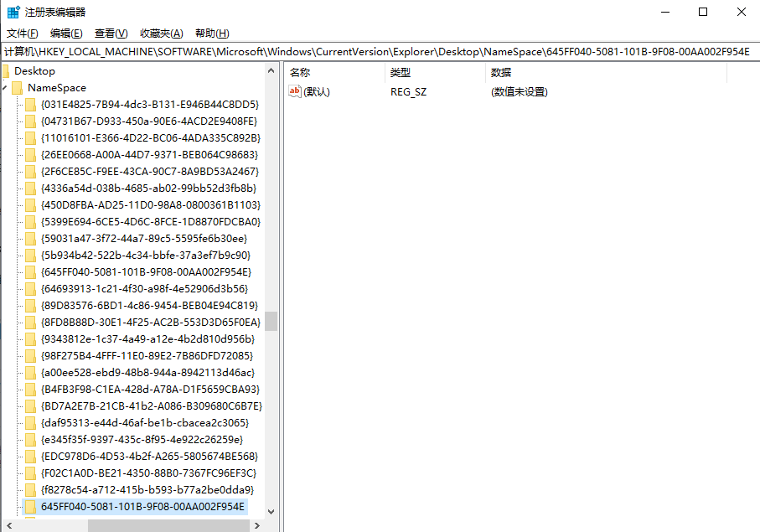Viewport: 760px width, 532px height.
Task: Open the 收藏夹(A) menu
Action: click(161, 34)
